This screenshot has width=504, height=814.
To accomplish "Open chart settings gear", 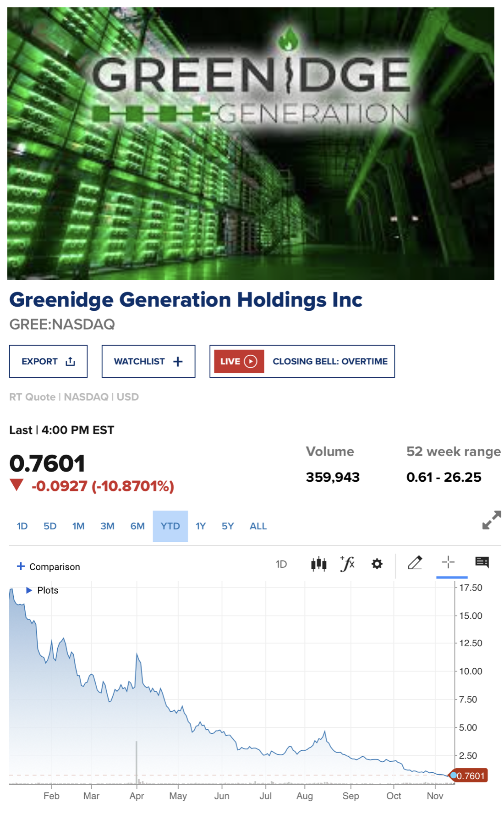I will pos(377,564).
